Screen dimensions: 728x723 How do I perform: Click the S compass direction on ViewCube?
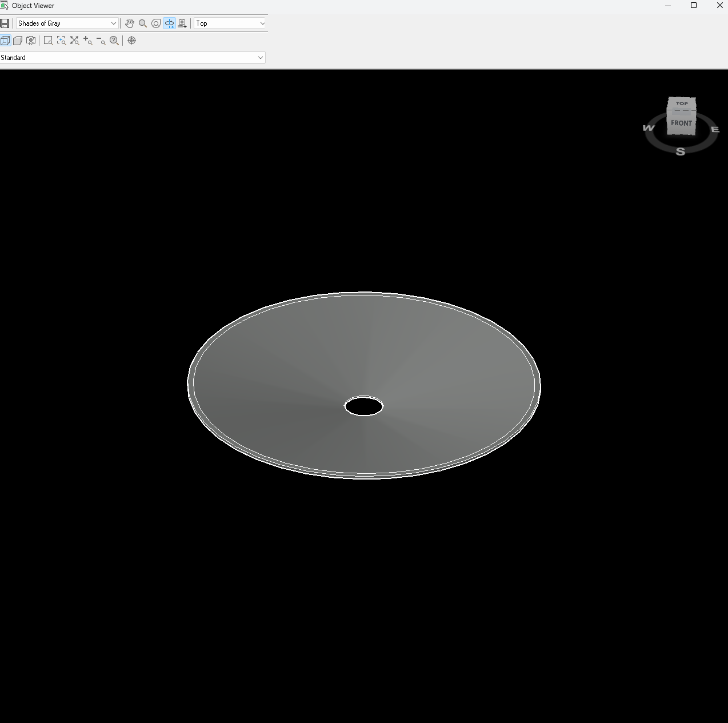(x=680, y=151)
